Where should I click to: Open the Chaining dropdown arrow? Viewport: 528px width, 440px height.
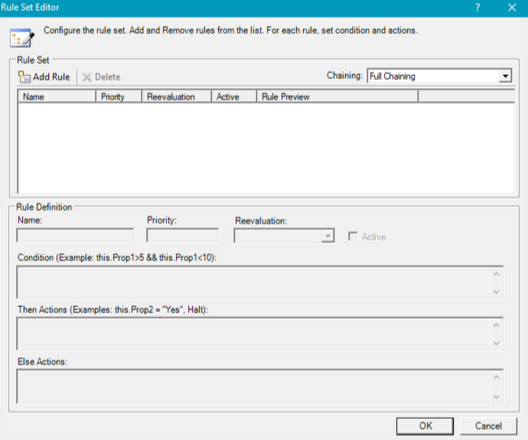pos(505,76)
